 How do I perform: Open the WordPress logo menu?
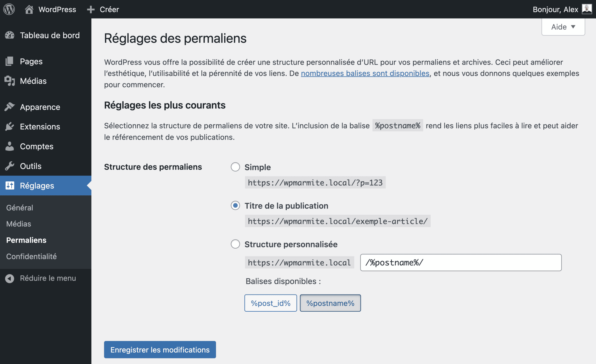click(9, 9)
